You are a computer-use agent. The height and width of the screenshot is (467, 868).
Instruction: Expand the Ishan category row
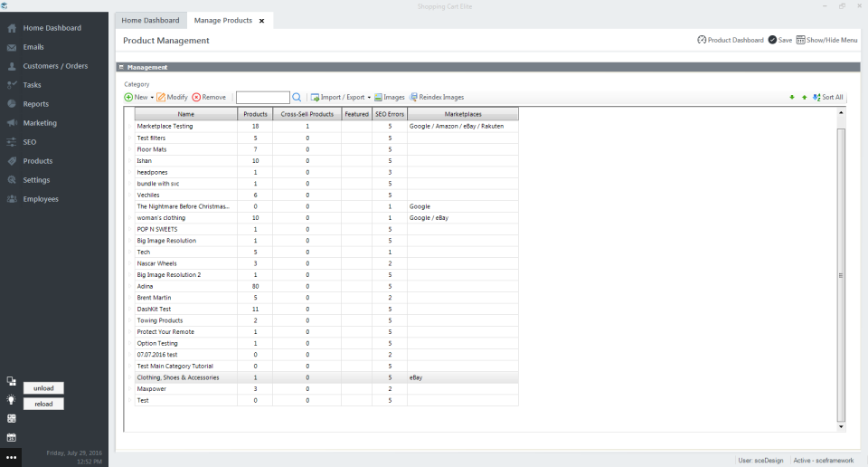(x=130, y=161)
